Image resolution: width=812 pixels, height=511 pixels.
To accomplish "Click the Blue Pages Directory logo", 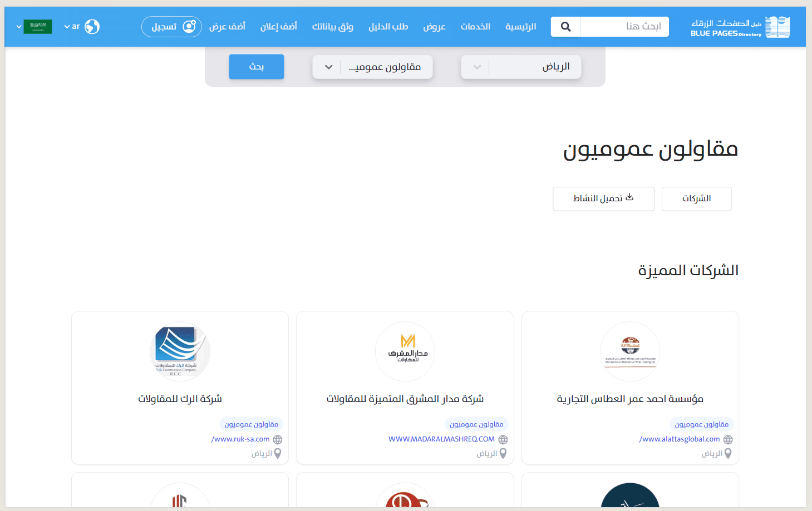I will (740, 27).
